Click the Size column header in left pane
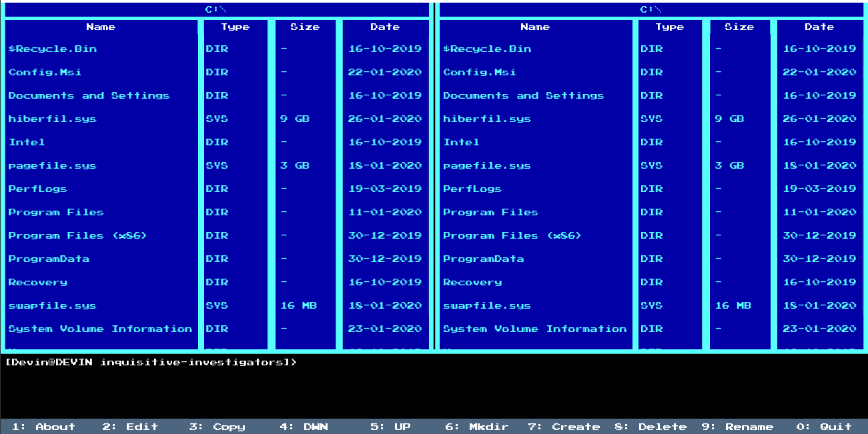 (305, 27)
